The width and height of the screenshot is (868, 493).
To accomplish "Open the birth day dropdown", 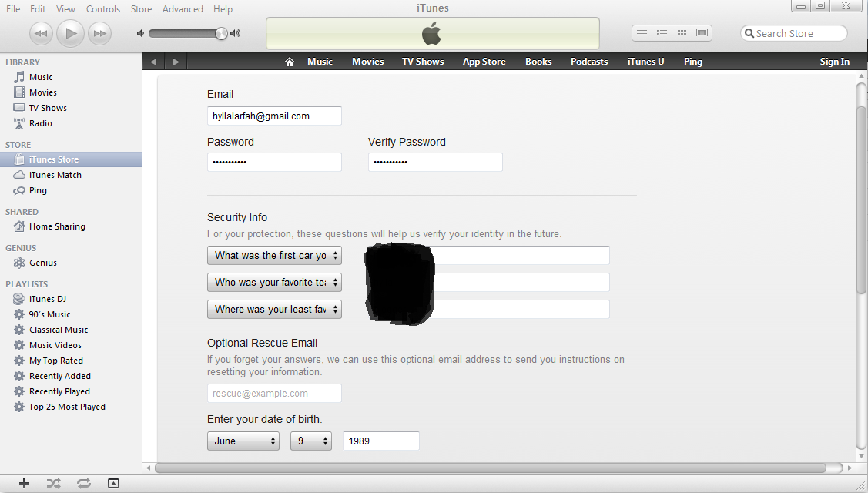I will coord(311,441).
